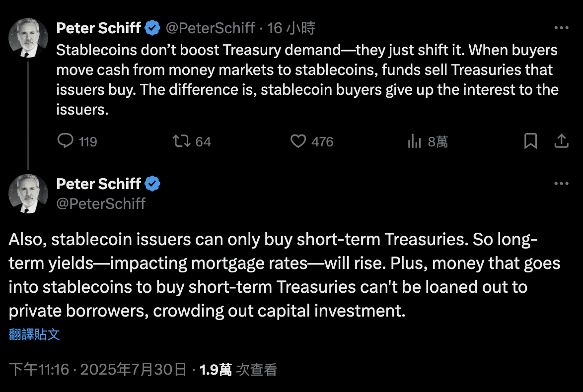Open the @PeterSchiff handle on first tweet
Screen dimensions: 583x392
pyautogui.click(x=210, y=28)
